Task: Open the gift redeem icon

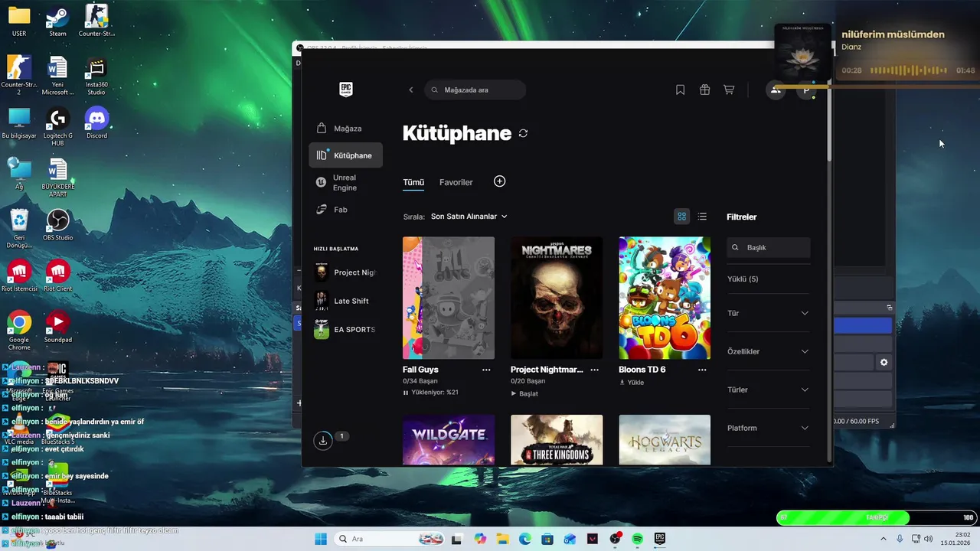Action: [x=704, y=90]
